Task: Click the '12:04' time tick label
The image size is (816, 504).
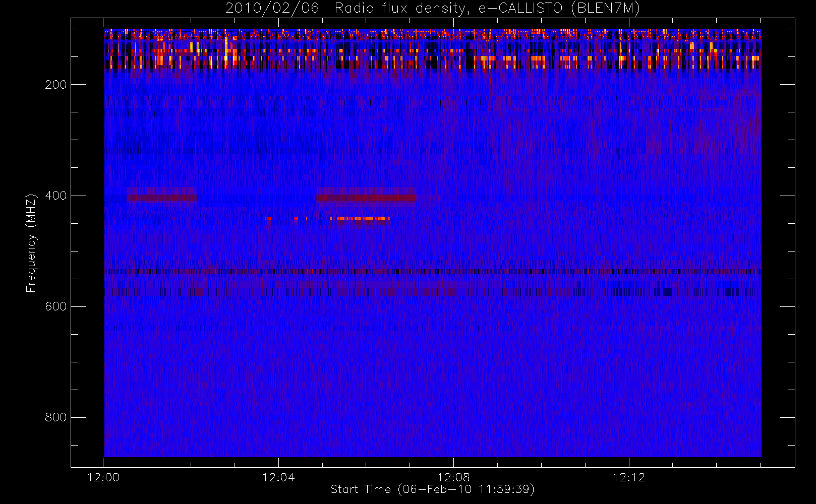Action: pyautogui.click(x=278, y=477)
